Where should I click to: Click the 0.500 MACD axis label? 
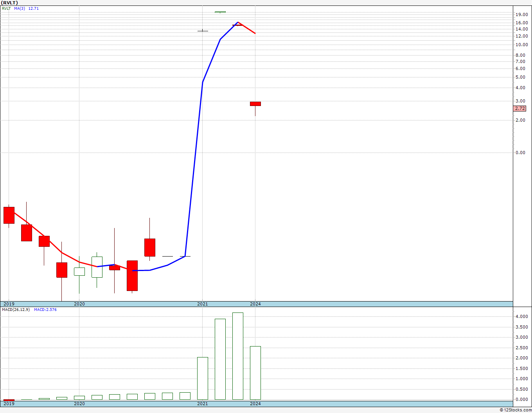pyautogui.click(x=521, y=389)
